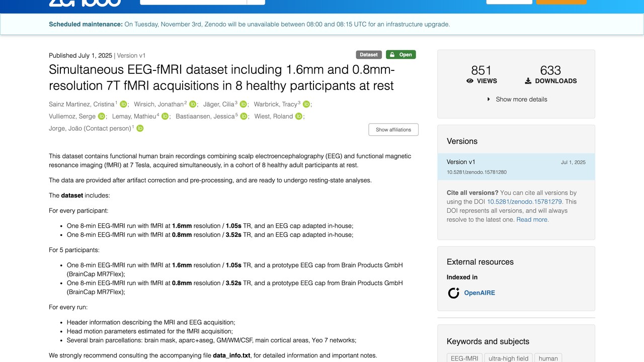The height and width of the screenshot is (362, 644).
Task: Open the ORCID icon for Lemay, Mathieu
Action: 165,117
